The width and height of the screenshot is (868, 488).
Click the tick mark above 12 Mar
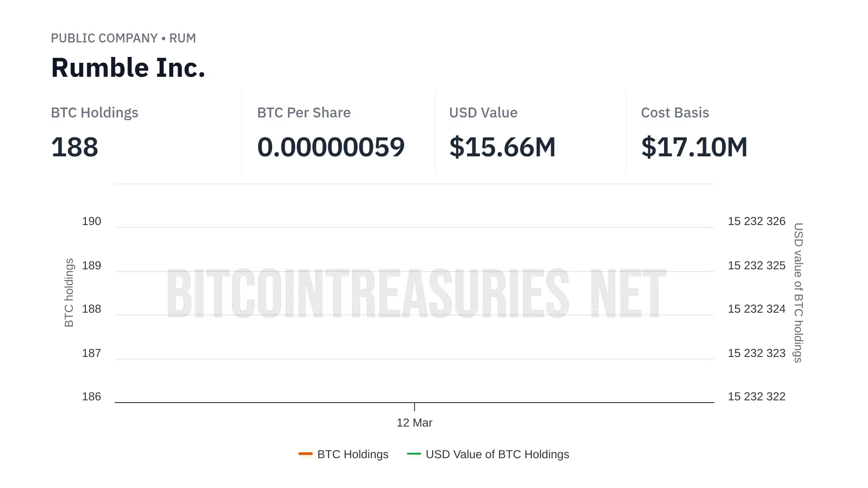coord(415,407)
